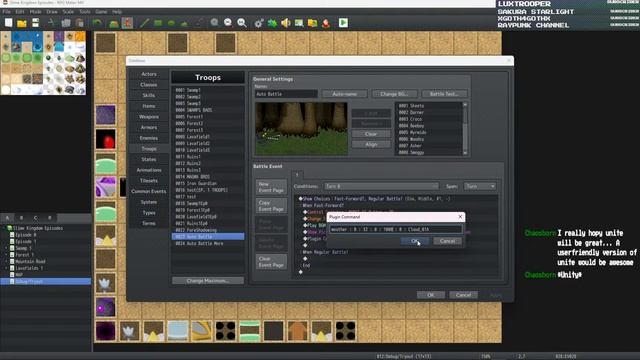Expand the Forest 1 map tree node
This screenshot has width=640, height=360.
pyautogui.click(x=7, y=255)
